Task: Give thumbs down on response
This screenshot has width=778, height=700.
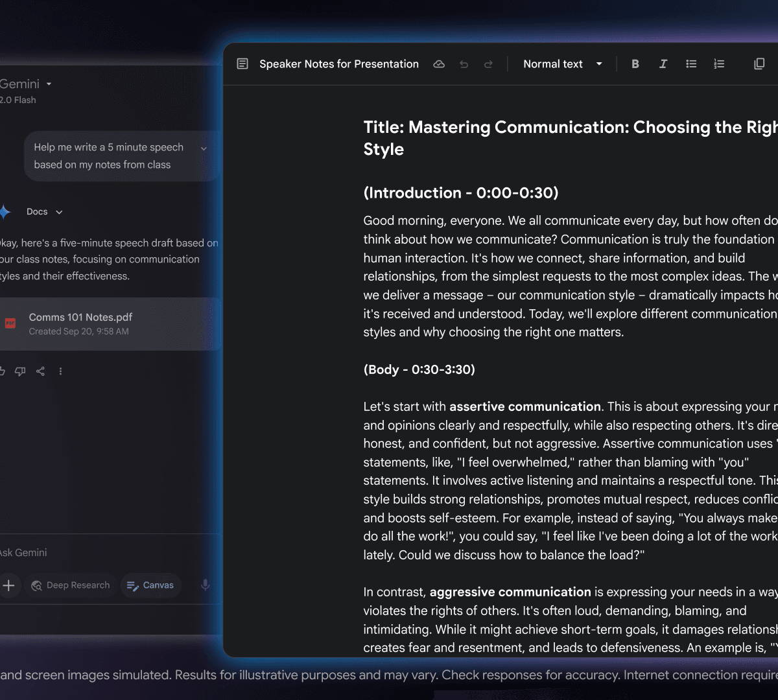Action: (20, 371)
